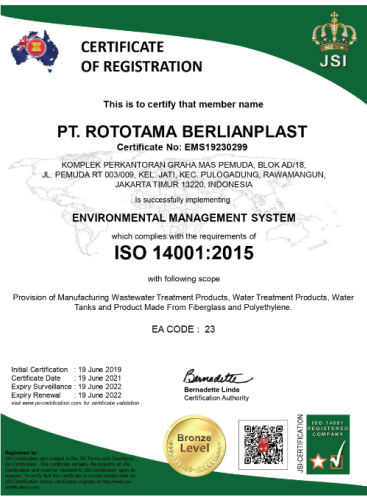Click the ISO 14001 Registered Company badge
This screenshot has width=367, height=500.
pyautogui.click(x=328, y=444)
